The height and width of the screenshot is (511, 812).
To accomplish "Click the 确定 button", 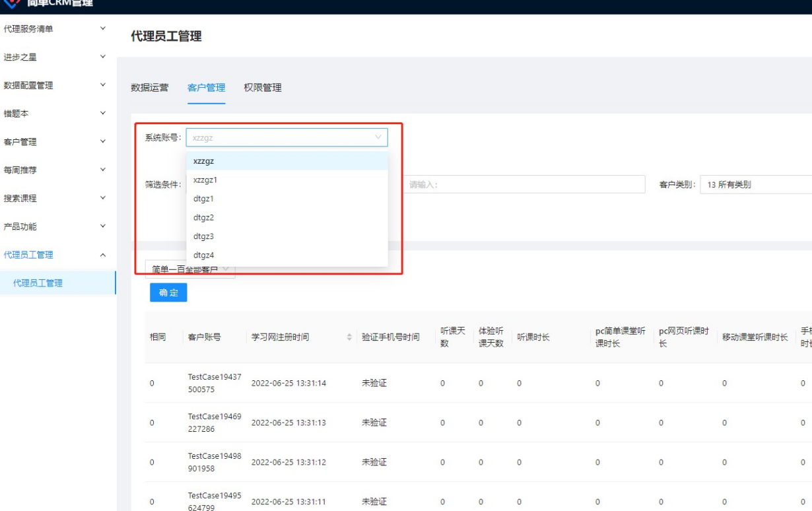I will 168,292.
